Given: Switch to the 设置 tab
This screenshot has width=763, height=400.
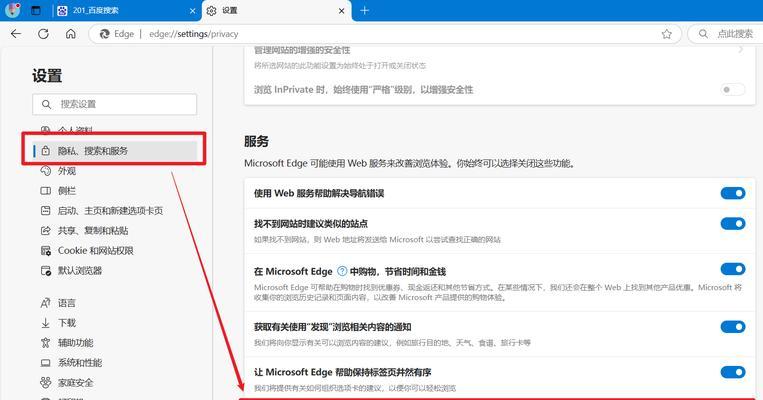Looking at the screenshot, I should [x=276, y=11].
